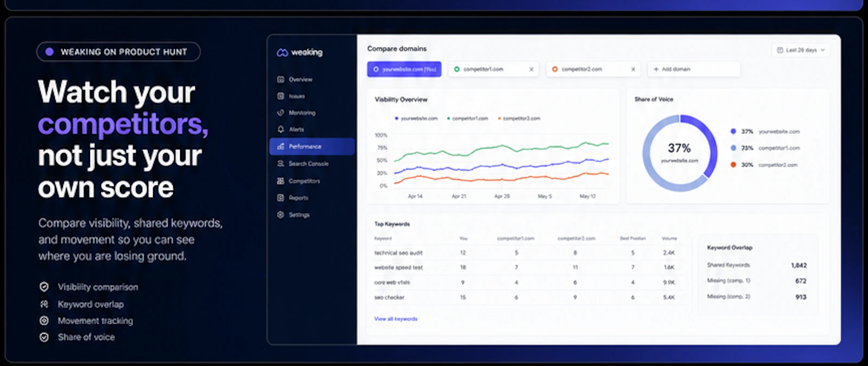Click the Keyword Overlap panel title
Image resolution: width=868 pixels, height=366 pixels.
tap(730, 248)
